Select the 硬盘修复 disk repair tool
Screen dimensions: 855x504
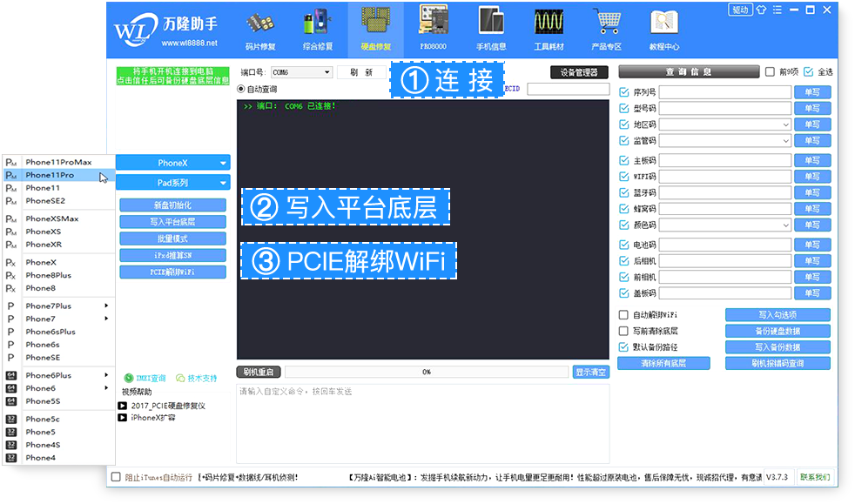point(376,29)
